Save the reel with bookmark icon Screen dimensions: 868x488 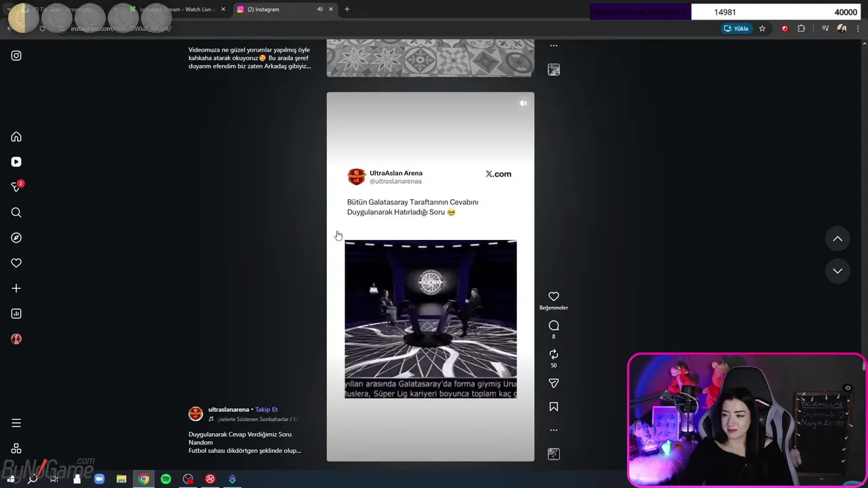point(553,407)
